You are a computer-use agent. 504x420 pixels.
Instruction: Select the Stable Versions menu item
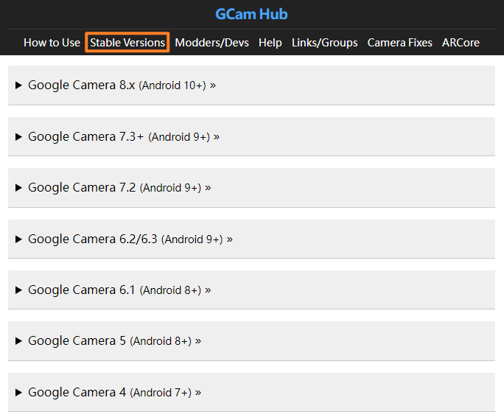[x=127, y=42]
